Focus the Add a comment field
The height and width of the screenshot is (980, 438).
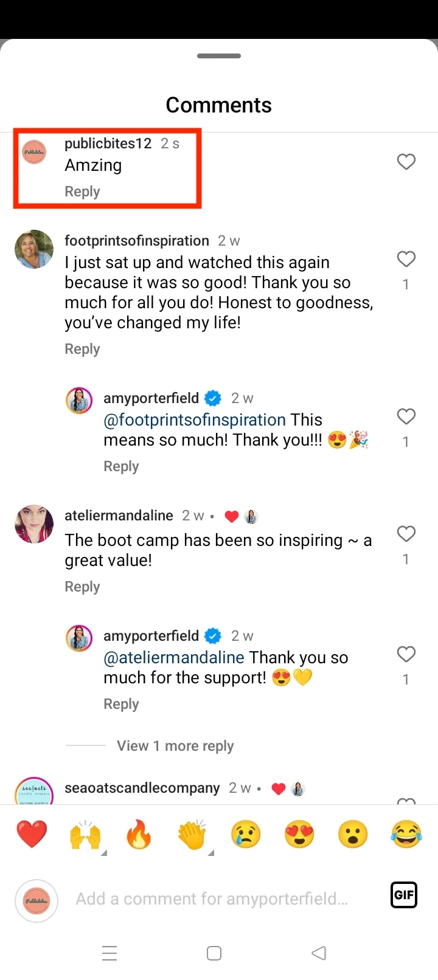coord(212,899)
